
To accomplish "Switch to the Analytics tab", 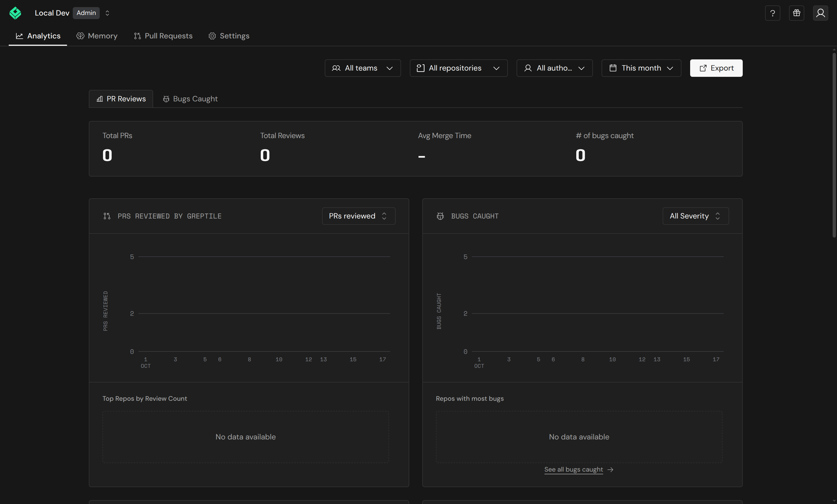I will 38,36.
